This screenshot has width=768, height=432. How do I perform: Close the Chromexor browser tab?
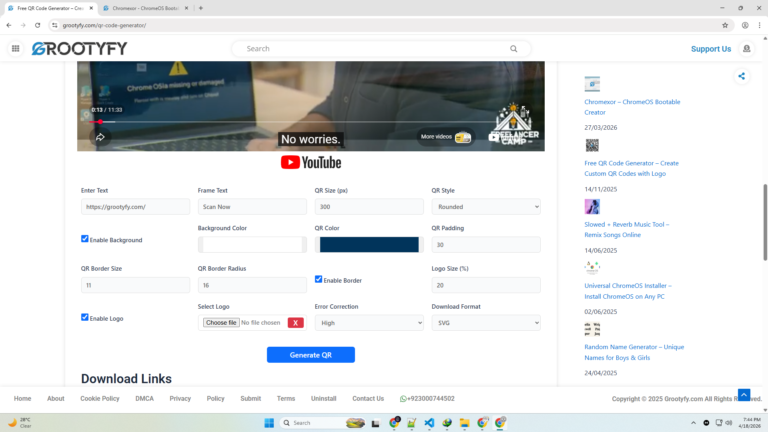point(186,8)
